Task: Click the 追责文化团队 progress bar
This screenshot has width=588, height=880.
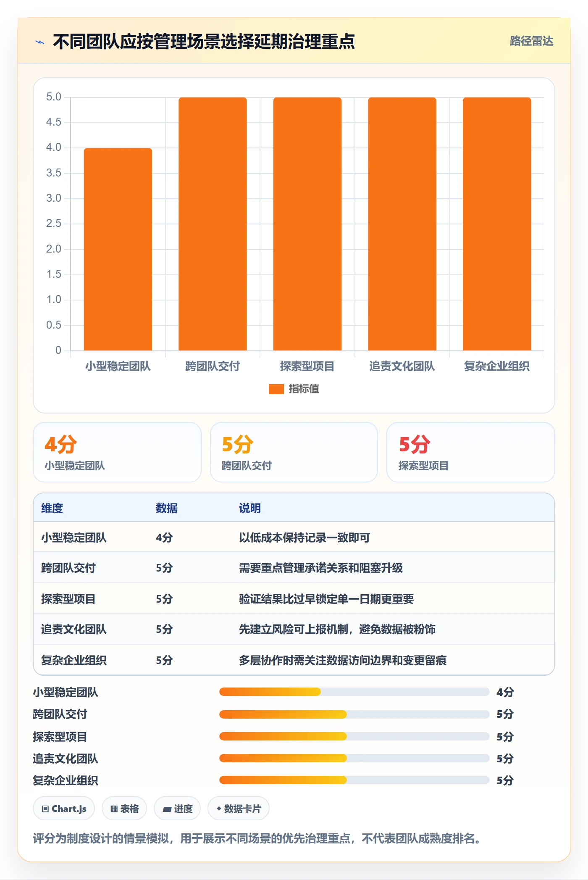Action: point(354,758)
